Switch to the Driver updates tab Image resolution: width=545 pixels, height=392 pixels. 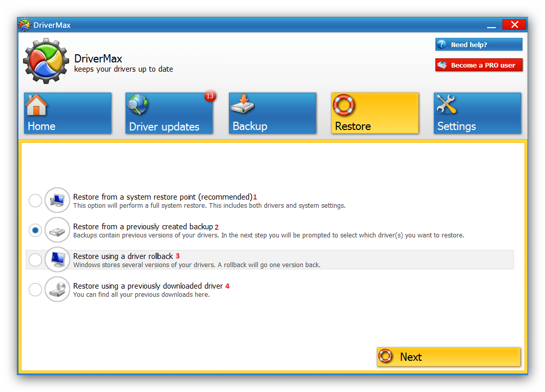(169, 113)
